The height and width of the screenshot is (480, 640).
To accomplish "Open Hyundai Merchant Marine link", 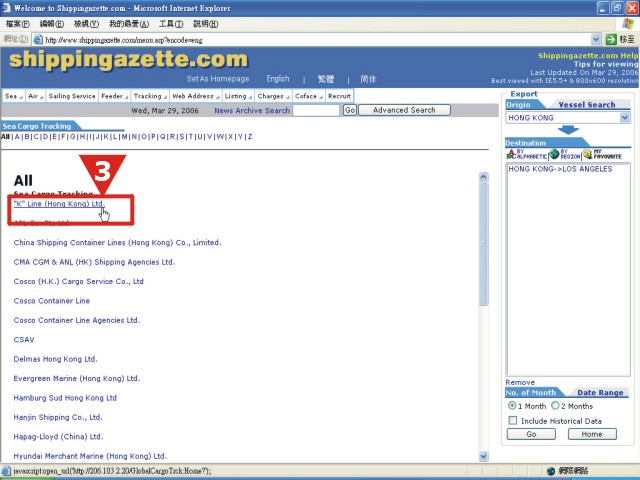I will tap(90, 456).
